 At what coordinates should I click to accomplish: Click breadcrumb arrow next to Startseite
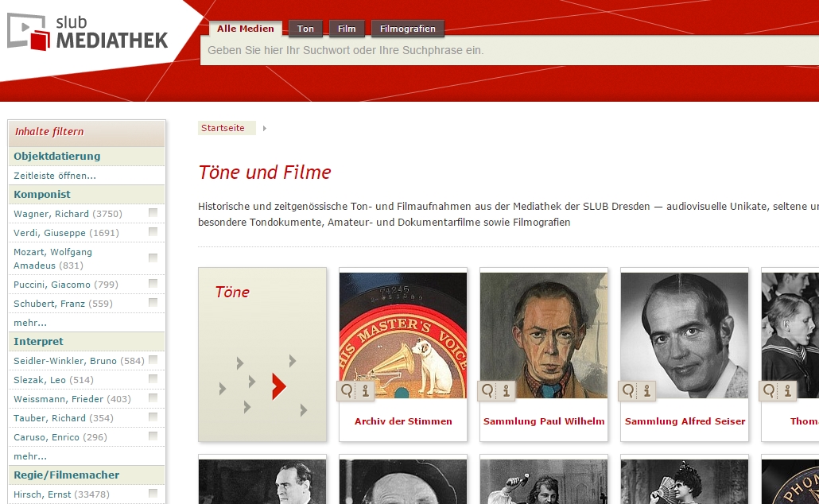[264, 129]
